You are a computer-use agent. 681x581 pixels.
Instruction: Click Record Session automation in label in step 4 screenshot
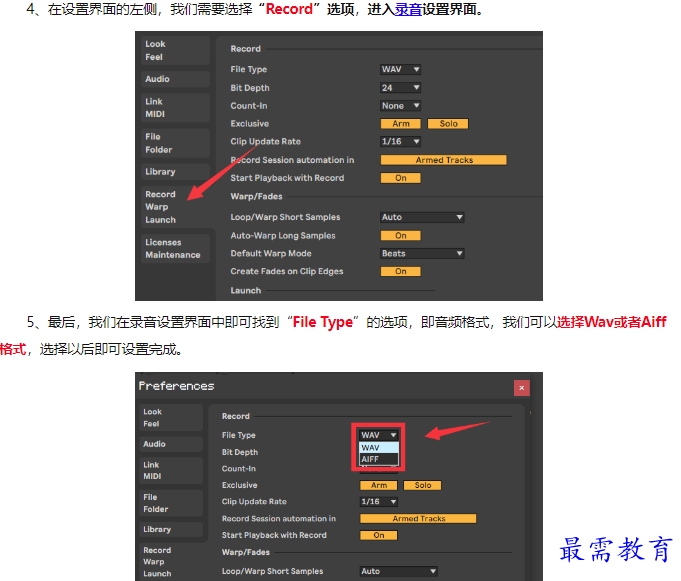pyautogui.click(x=292, y=160)
